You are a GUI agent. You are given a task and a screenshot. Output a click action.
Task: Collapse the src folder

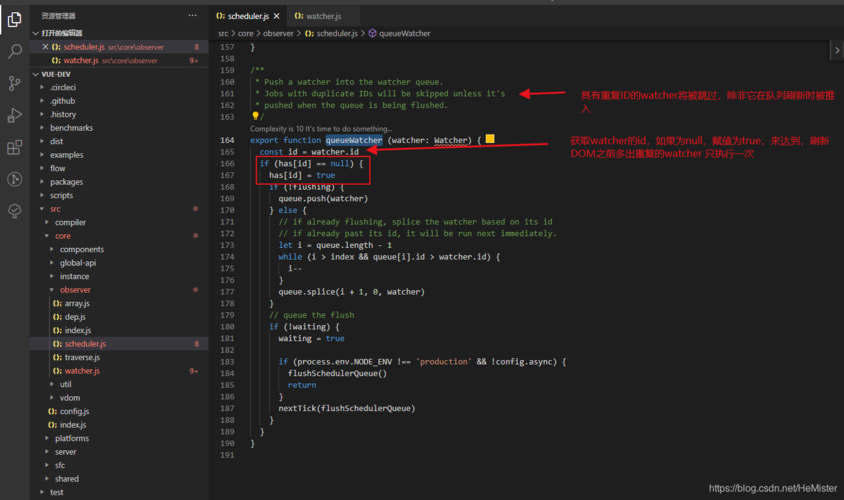pyautogui.click(x=55, y=209)
